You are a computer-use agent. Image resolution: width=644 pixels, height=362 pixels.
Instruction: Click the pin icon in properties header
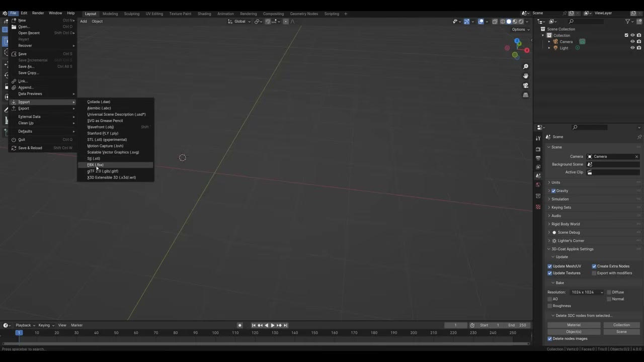[x=639, y=137]
